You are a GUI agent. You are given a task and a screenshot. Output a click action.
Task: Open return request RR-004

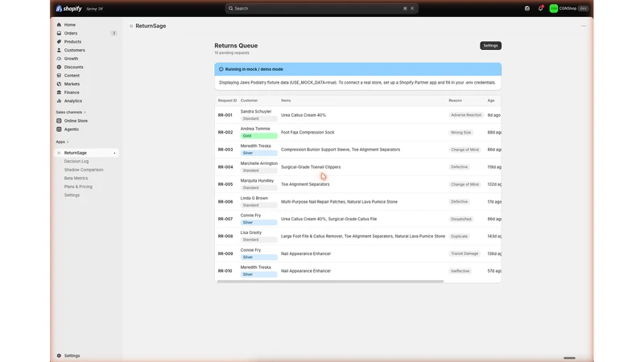click(x=225, y=167)
